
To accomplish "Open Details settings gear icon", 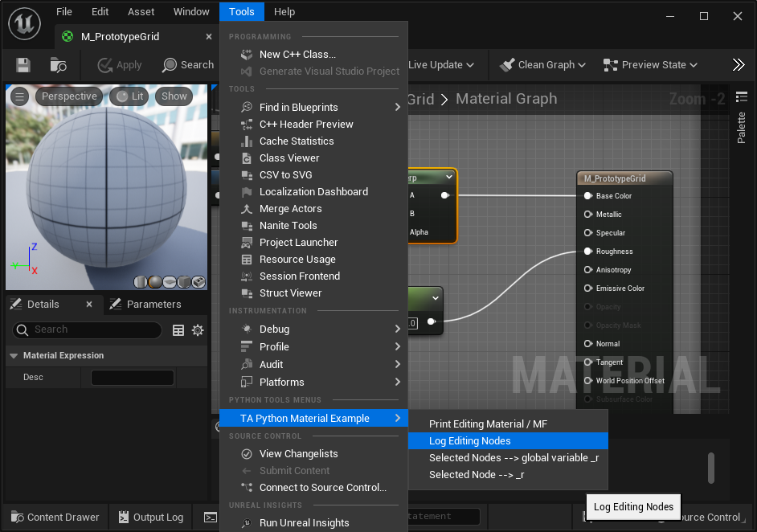I will (x=198, y=329).
